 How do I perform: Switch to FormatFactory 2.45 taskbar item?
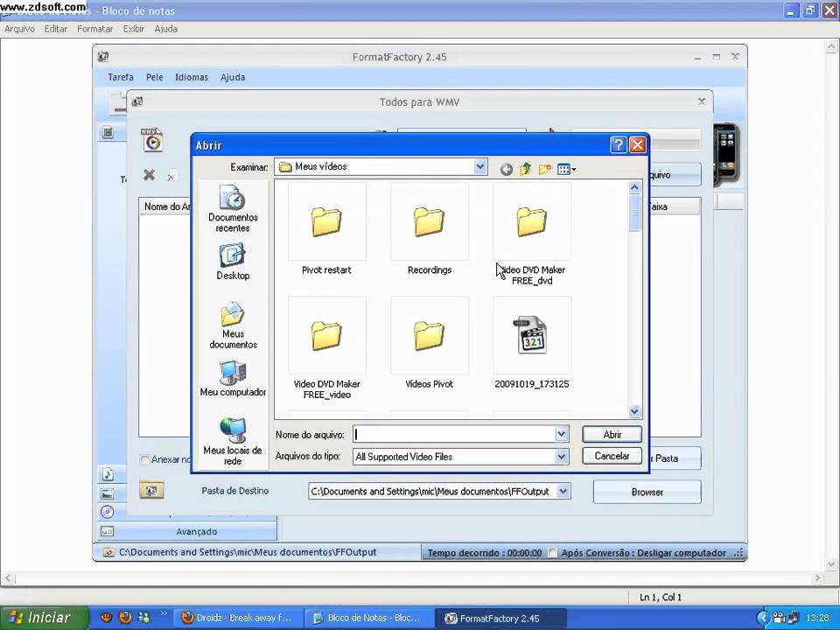point(500,618)
